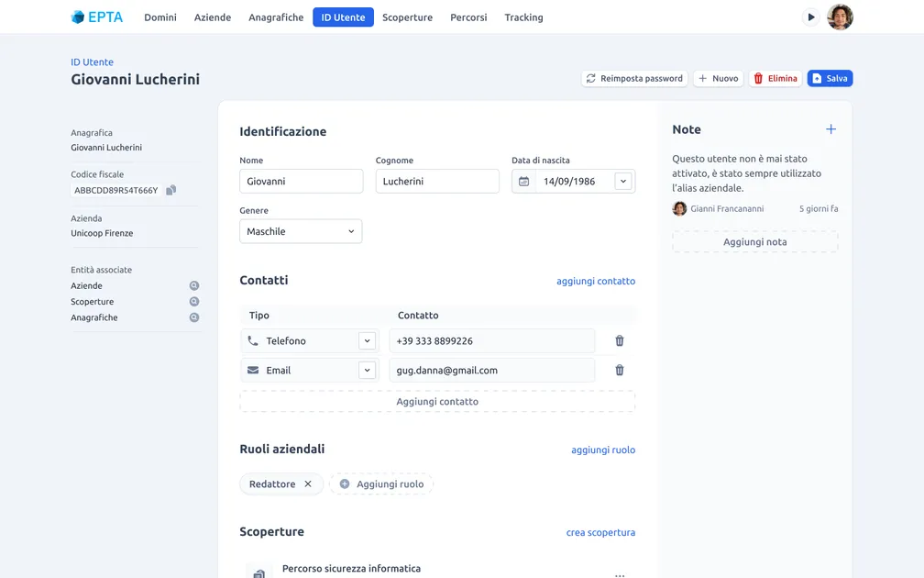This screenshot has width=924, height=578.
Task: Expand the Email contact type dropdown
Action: [367, 371]
